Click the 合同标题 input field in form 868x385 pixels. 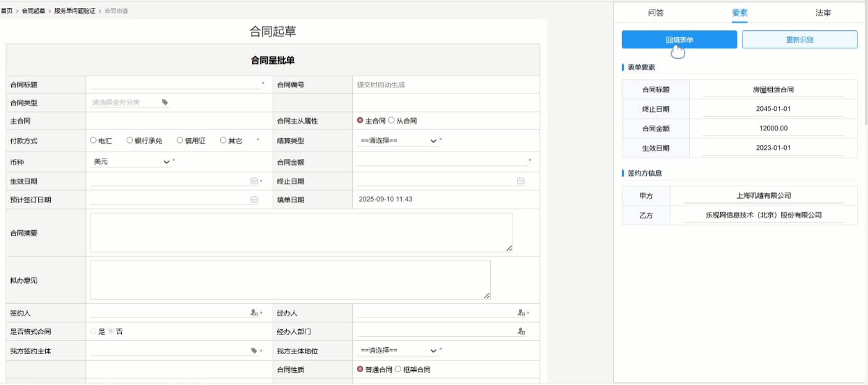click(x=175, y=84)
